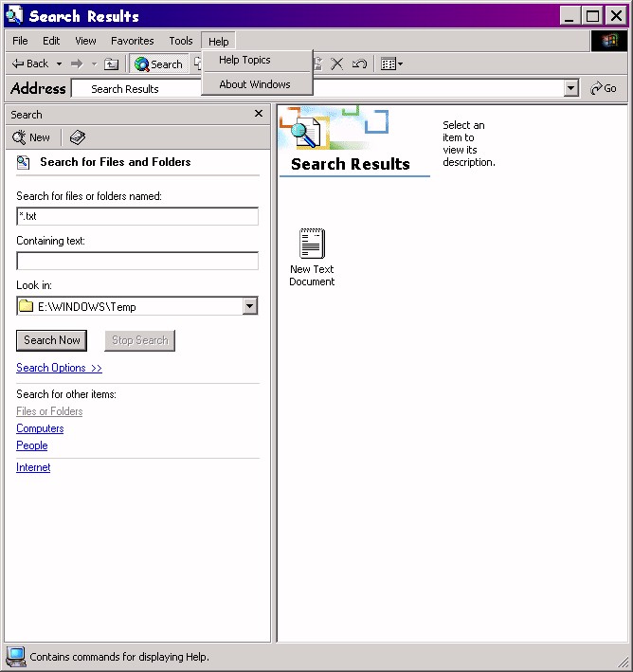The image size is (633, 672).
Task: Click the 'Search for other items:' label
Action: [x=66, y=394]
